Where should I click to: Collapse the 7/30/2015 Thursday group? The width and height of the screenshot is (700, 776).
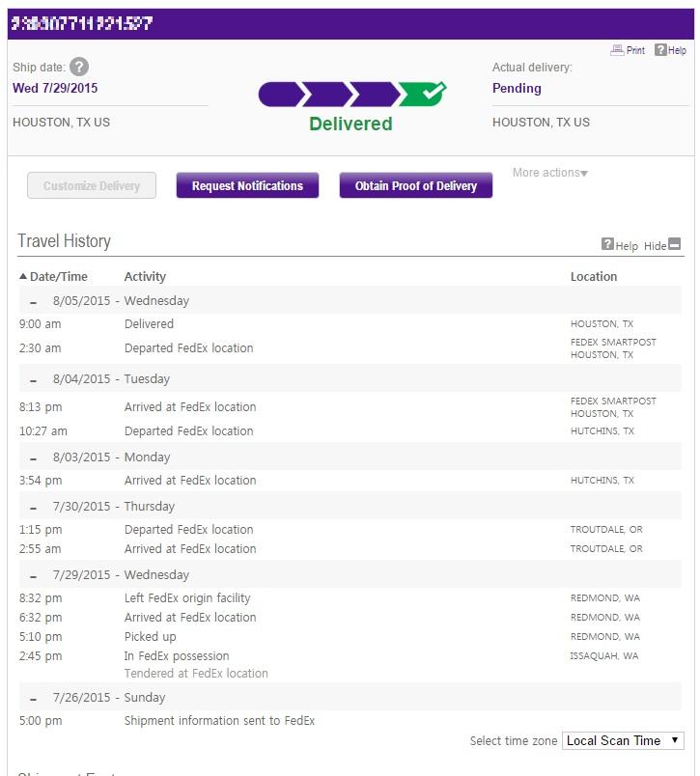click(x=34, y=508)
